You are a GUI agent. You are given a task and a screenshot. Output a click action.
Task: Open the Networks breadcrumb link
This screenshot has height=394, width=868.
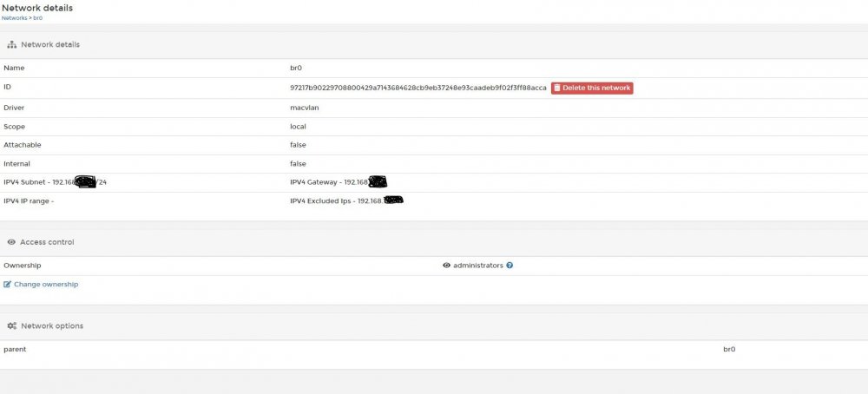14,18
